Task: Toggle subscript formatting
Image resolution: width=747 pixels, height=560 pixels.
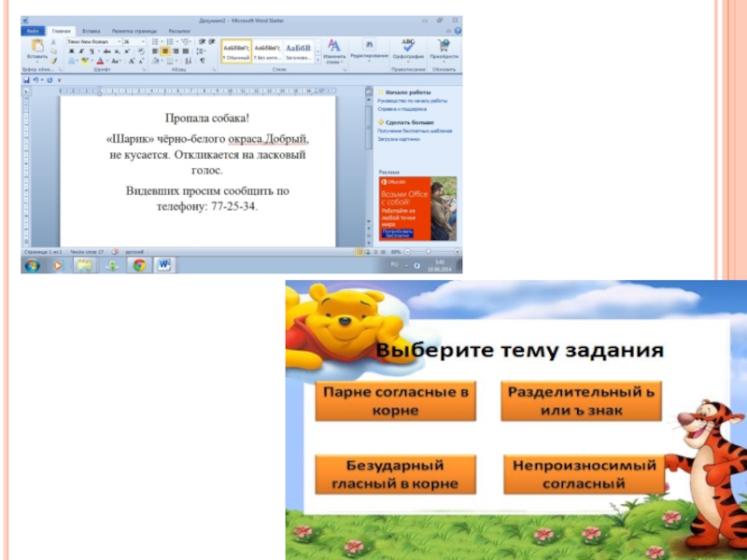Action: tap(118, 51)
